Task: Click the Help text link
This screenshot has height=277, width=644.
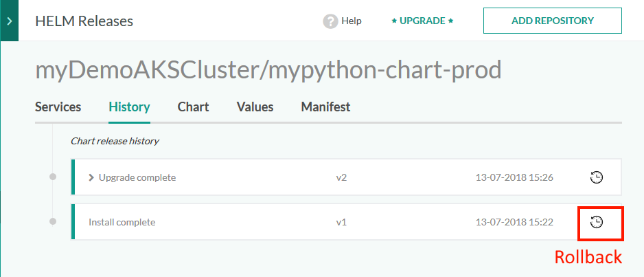Action: coord(351,21)
